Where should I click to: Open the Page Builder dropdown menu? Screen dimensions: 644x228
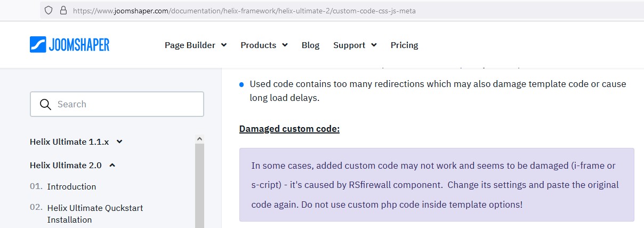click(196, 45)
